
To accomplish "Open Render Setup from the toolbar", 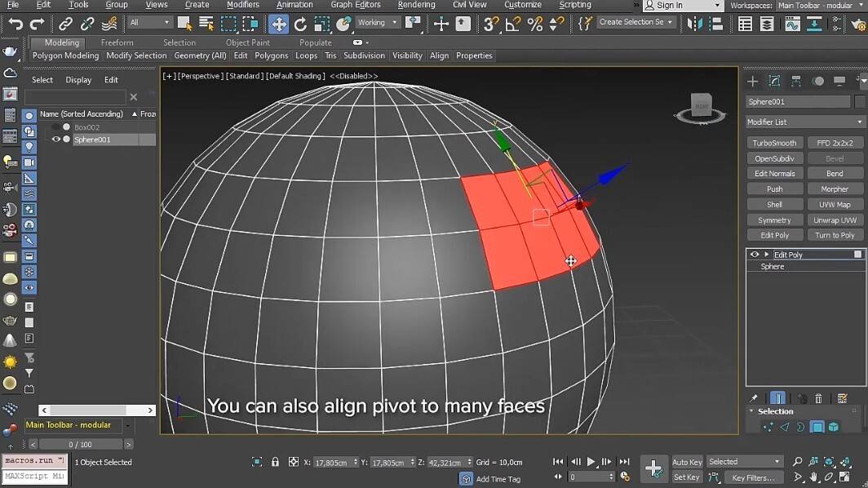I will point(857,22).
